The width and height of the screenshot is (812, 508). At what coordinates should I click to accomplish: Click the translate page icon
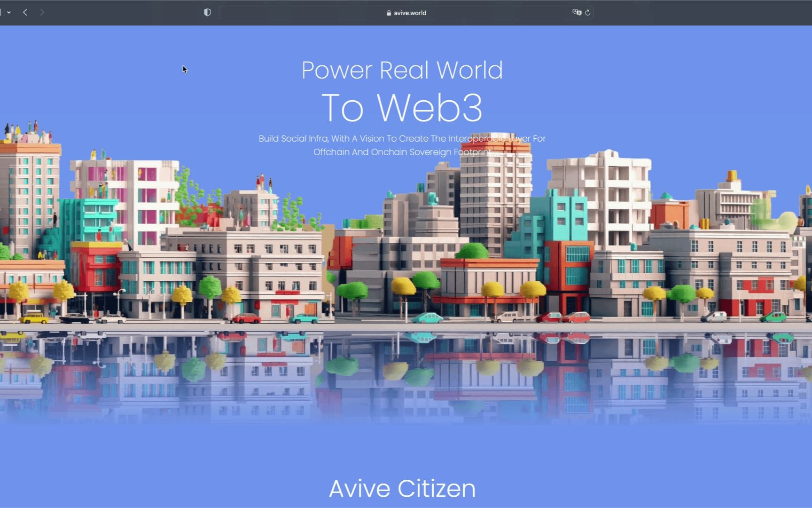tap(577, 13)
